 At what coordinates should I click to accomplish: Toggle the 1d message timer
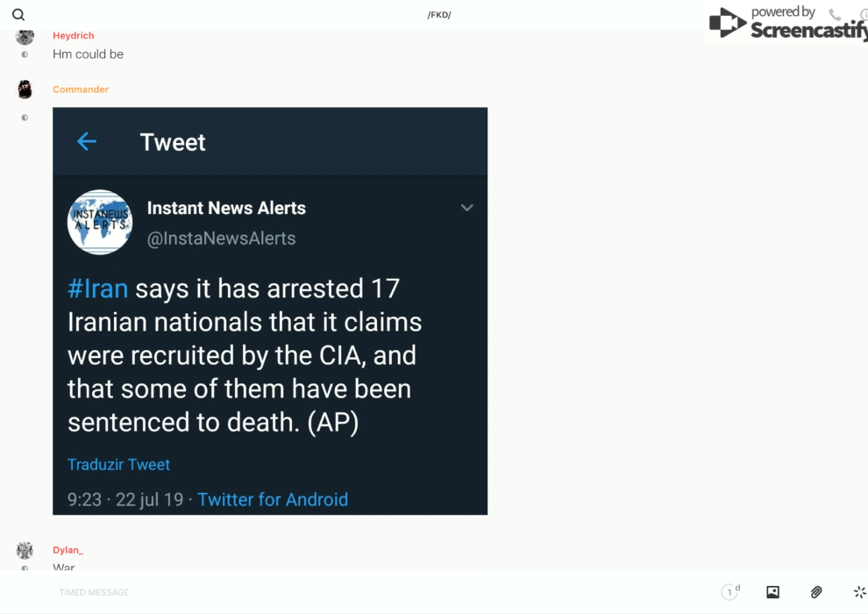tap(730, 592)
